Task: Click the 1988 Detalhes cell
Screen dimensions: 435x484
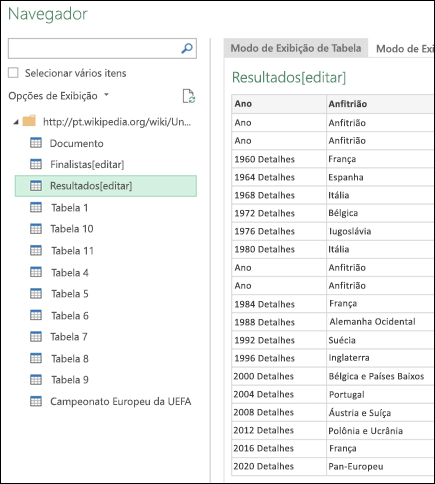Action: tap(279, 322)
